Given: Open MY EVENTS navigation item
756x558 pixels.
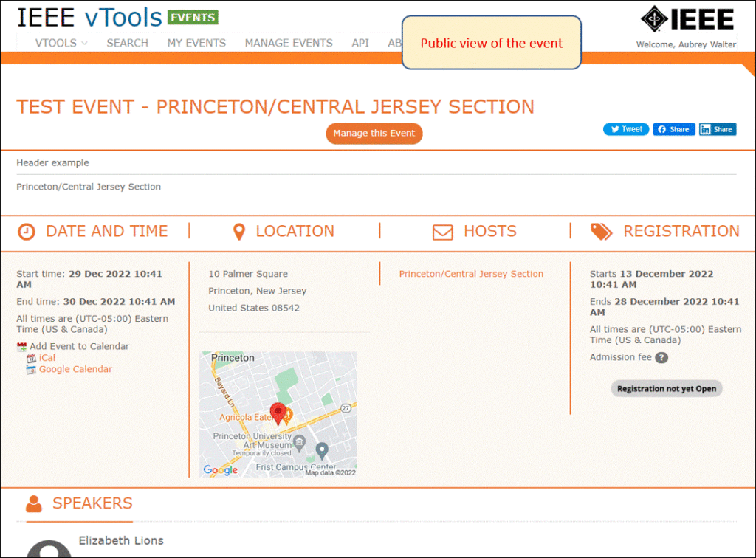Looking at the screenshot, I should click(196, 43).
